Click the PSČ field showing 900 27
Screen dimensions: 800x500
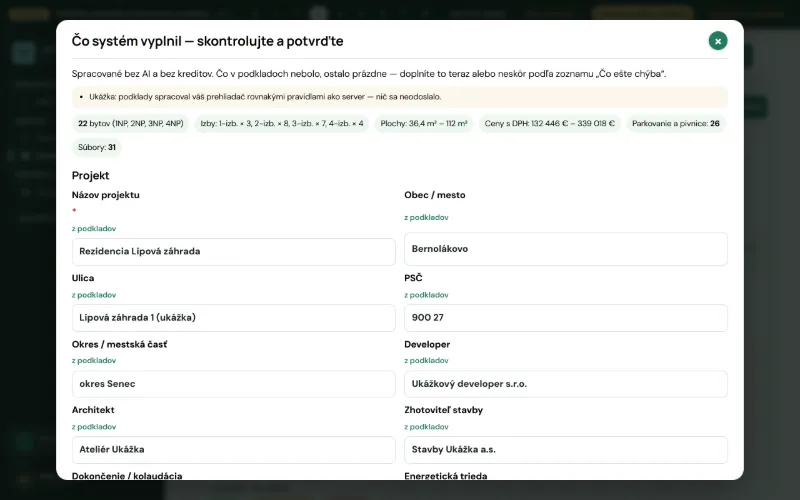tap(566, 318)
